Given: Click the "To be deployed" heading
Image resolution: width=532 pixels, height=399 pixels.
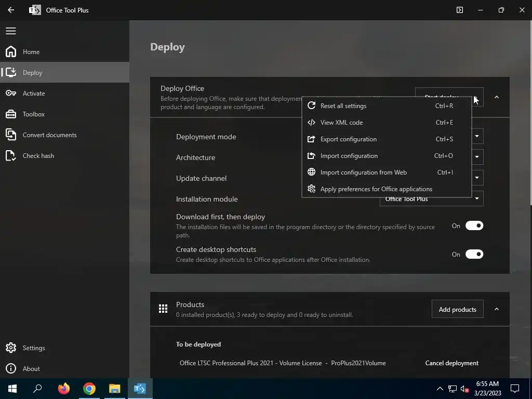Looking at the screenshot, I should click(198, 344).
